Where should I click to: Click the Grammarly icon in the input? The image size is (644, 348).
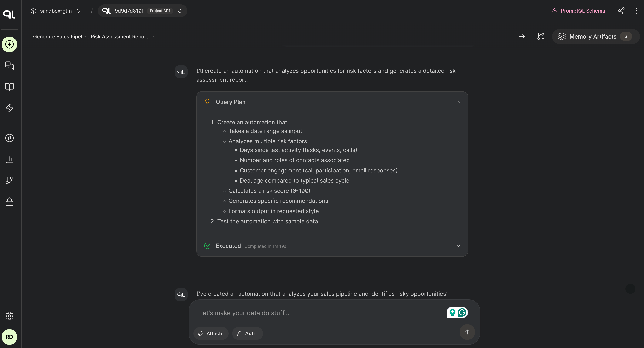[462, 312]
